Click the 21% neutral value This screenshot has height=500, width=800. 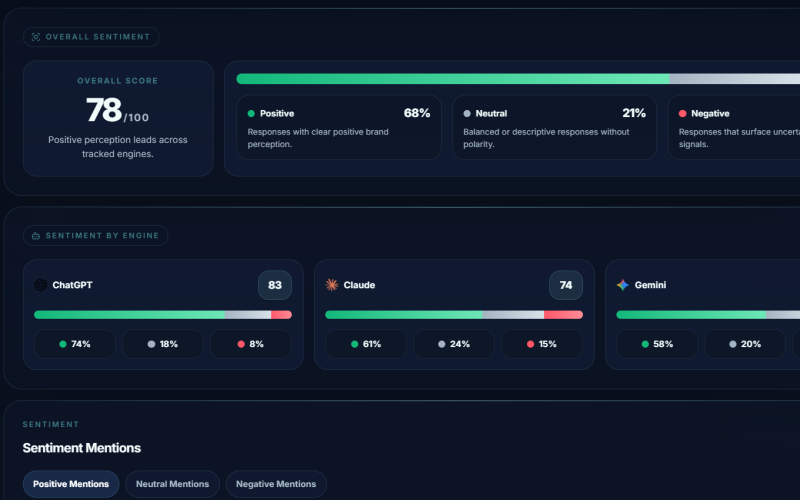[x=634, y=113]
